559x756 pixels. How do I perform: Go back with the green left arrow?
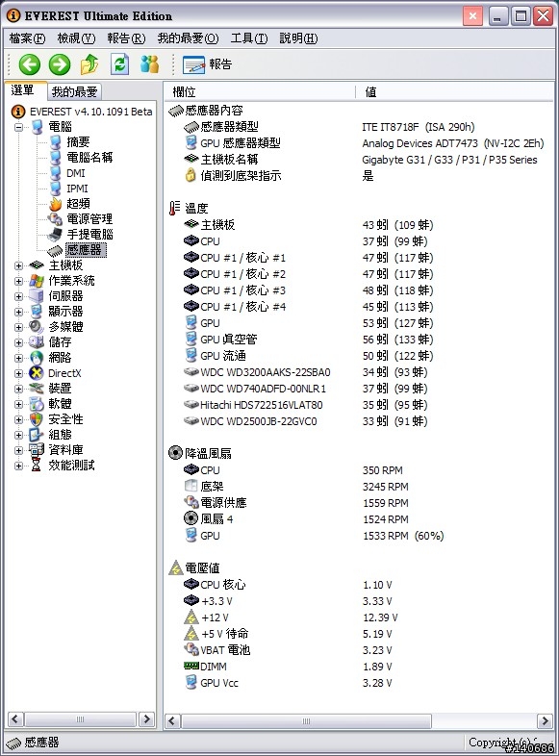(30, 64)
